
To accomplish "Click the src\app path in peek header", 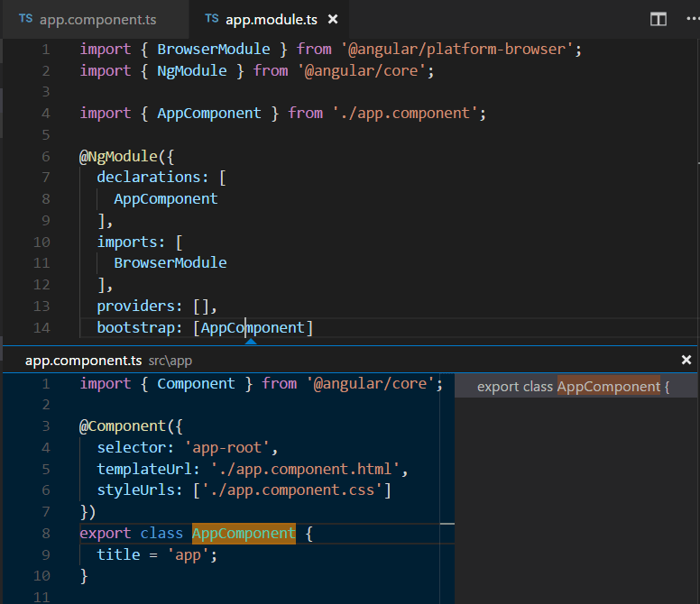I will click(170, 361).
